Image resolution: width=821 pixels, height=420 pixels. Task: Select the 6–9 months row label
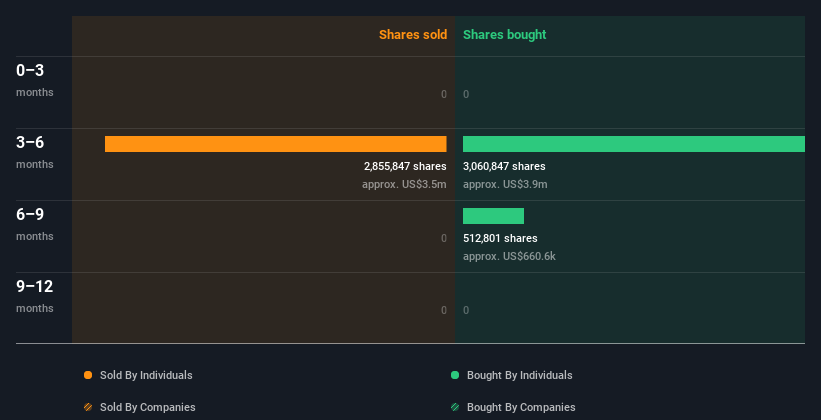pyautogui.click(x=35, y=224)
